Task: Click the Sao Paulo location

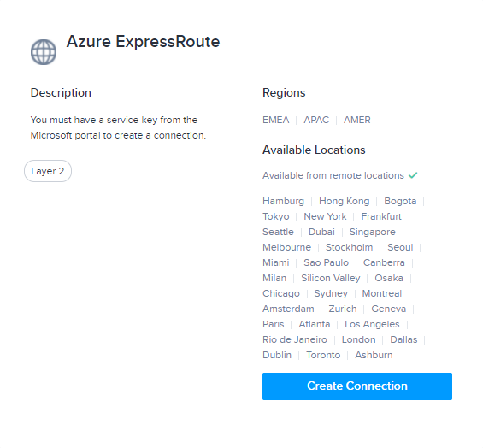Action: 326,262
